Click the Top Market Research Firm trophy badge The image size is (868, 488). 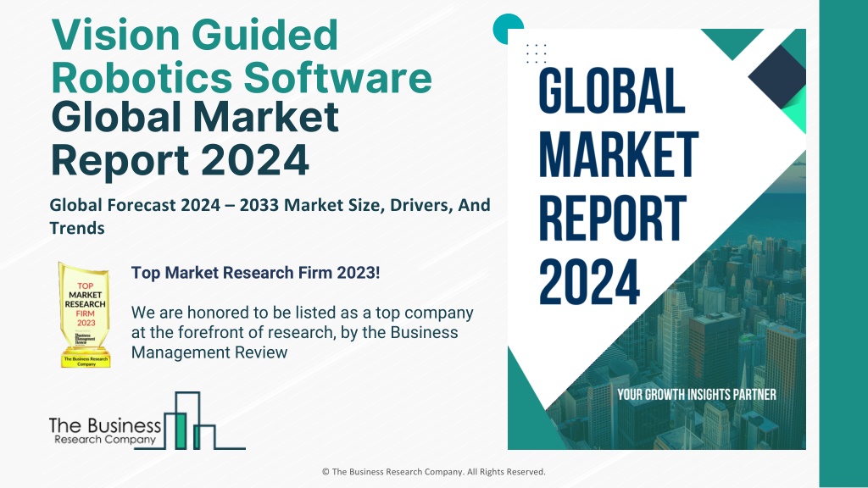pyautogui.click(x=86, y=315)
